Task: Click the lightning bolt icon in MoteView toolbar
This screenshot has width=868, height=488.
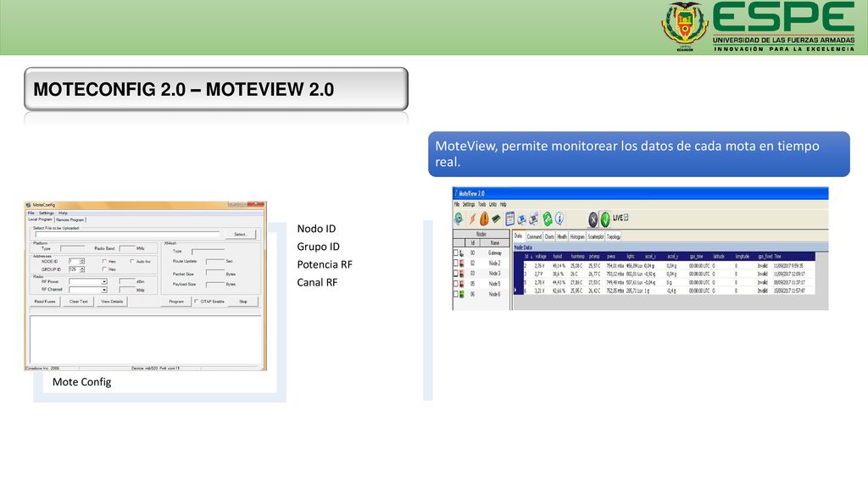Action: click(473, 219)
